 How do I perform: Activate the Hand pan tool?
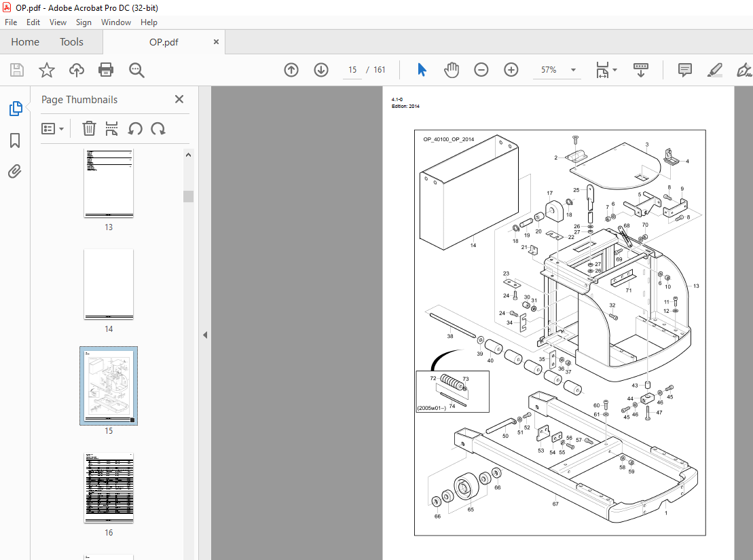452,70
